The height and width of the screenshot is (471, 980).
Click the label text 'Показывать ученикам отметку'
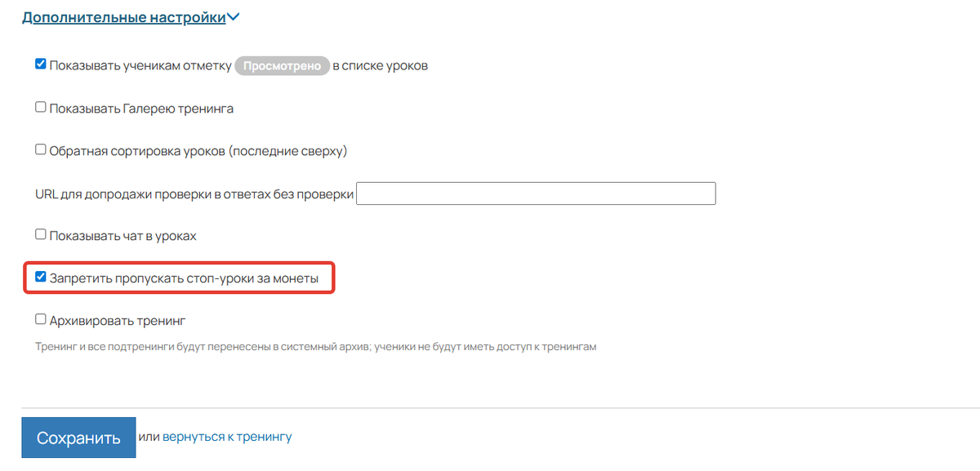[140, 66]
